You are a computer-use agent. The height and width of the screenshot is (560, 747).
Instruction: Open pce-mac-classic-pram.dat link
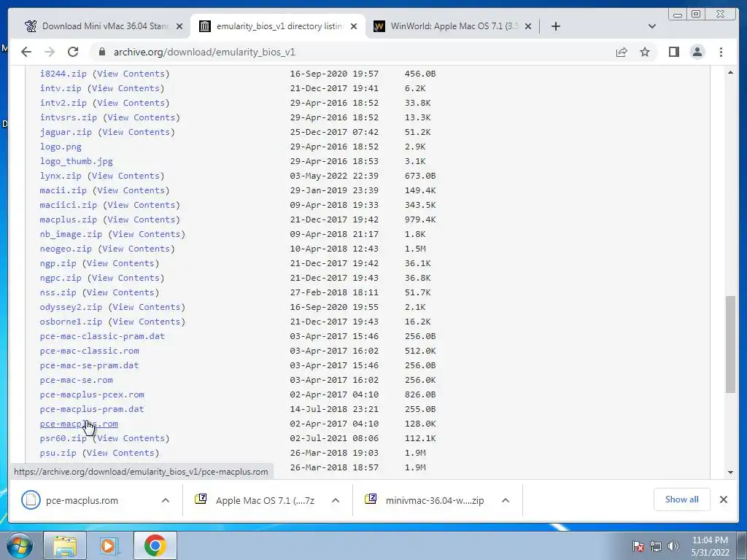coord(102,336)
